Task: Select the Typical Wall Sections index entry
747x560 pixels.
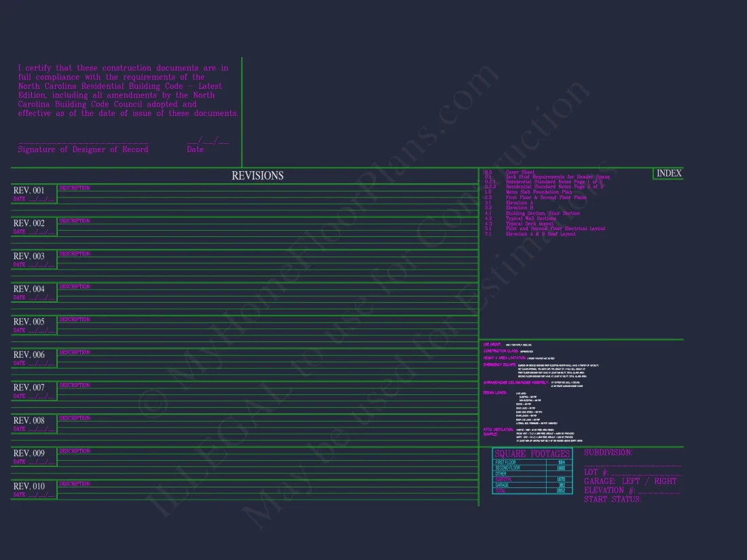Action: (x=530, y=219)
